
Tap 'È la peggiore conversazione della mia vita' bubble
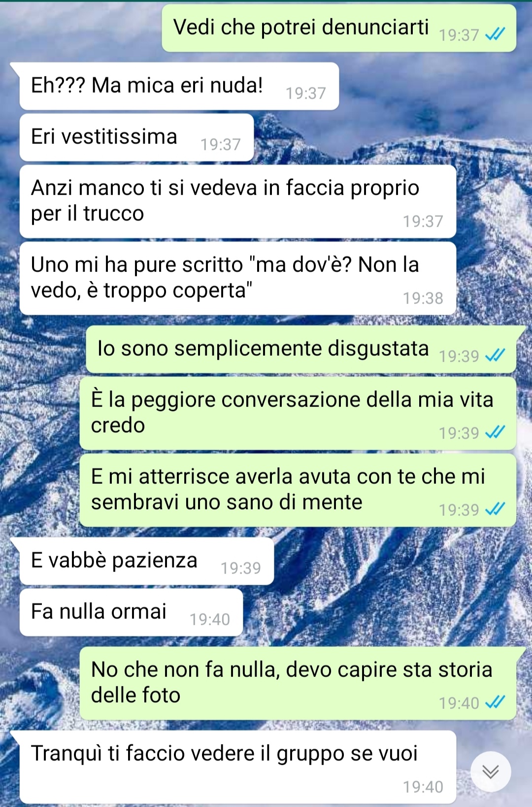point(298,413)
